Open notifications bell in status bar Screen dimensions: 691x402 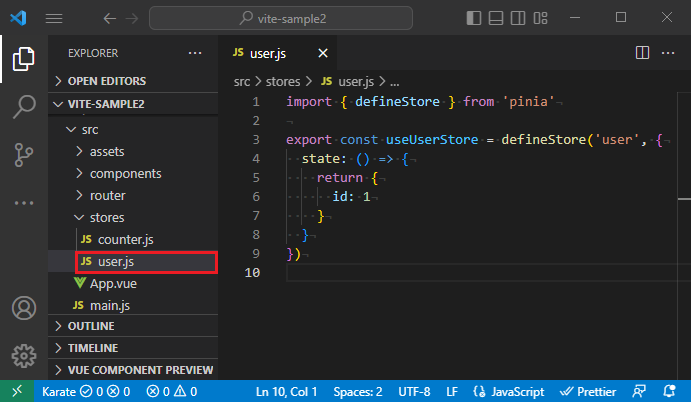[669, 391]
